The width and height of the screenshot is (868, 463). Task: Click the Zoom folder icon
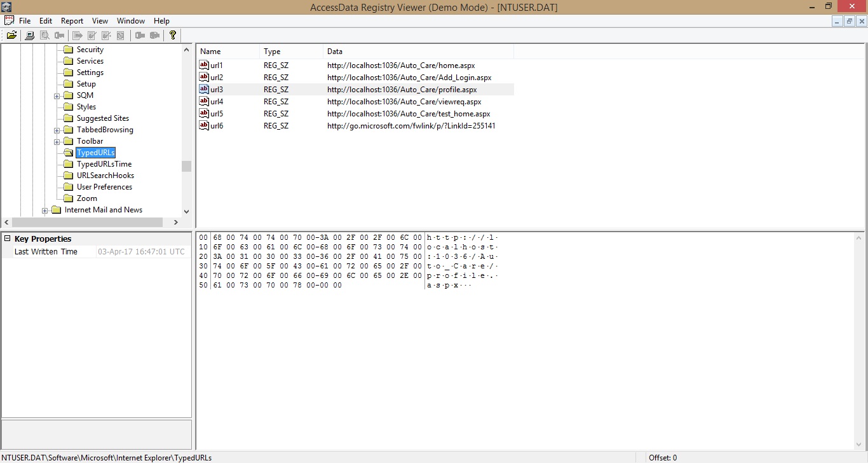pyautogui.click(x=69, y=198)
